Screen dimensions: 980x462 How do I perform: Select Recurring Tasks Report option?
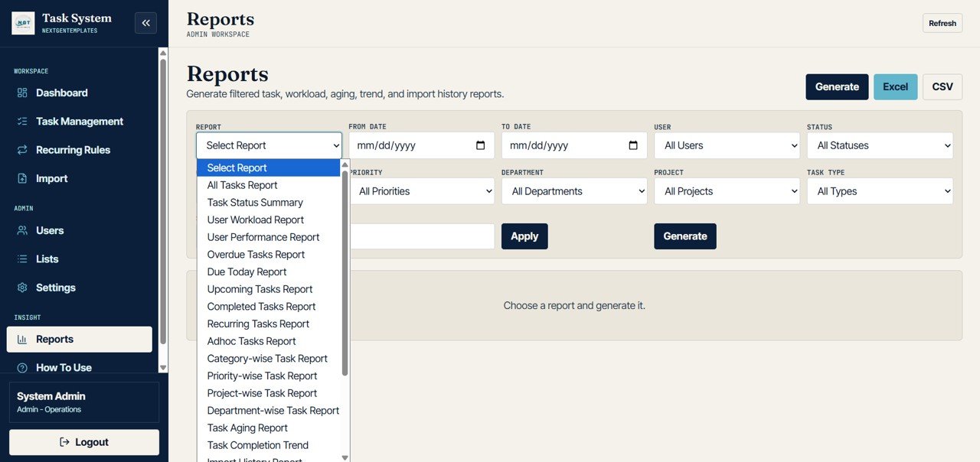(x=269, y=324)
